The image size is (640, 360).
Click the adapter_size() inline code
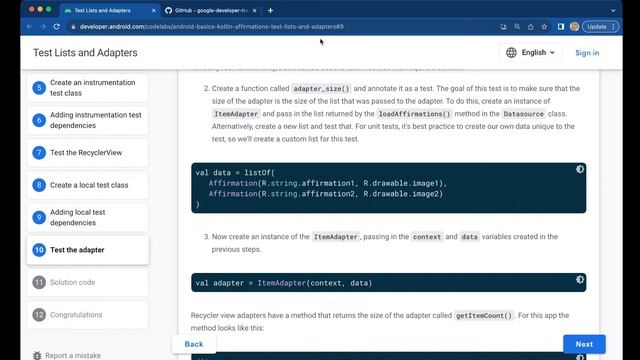point(322,89)
